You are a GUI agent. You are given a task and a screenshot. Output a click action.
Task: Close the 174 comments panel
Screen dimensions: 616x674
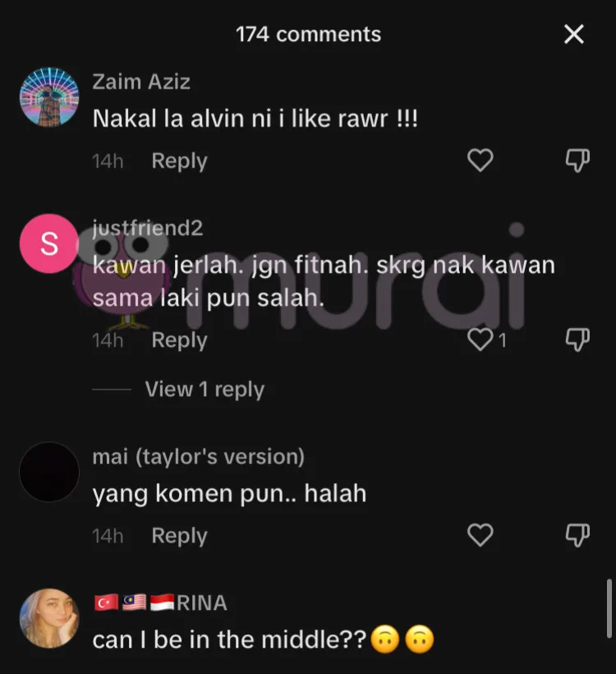point(574,34)
